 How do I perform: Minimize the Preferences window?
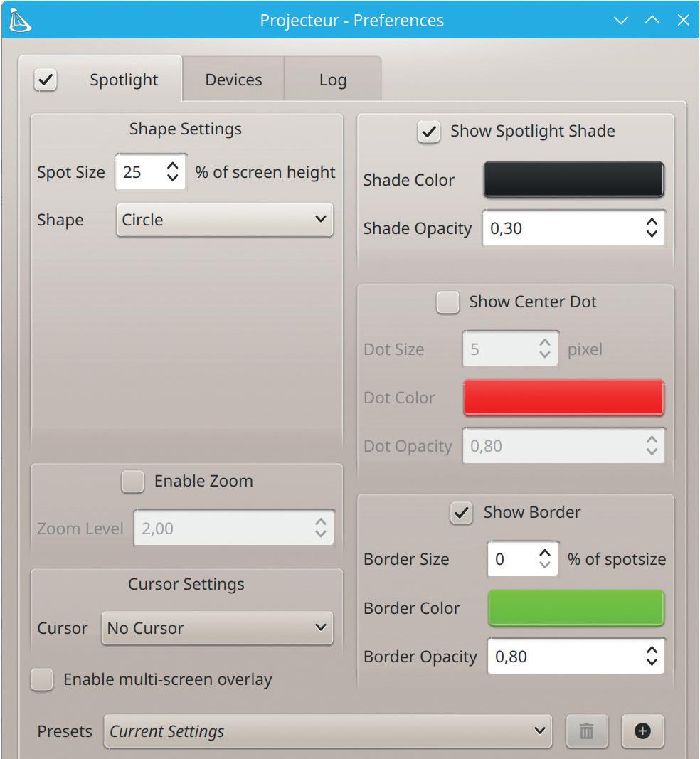tap(621, 21)
